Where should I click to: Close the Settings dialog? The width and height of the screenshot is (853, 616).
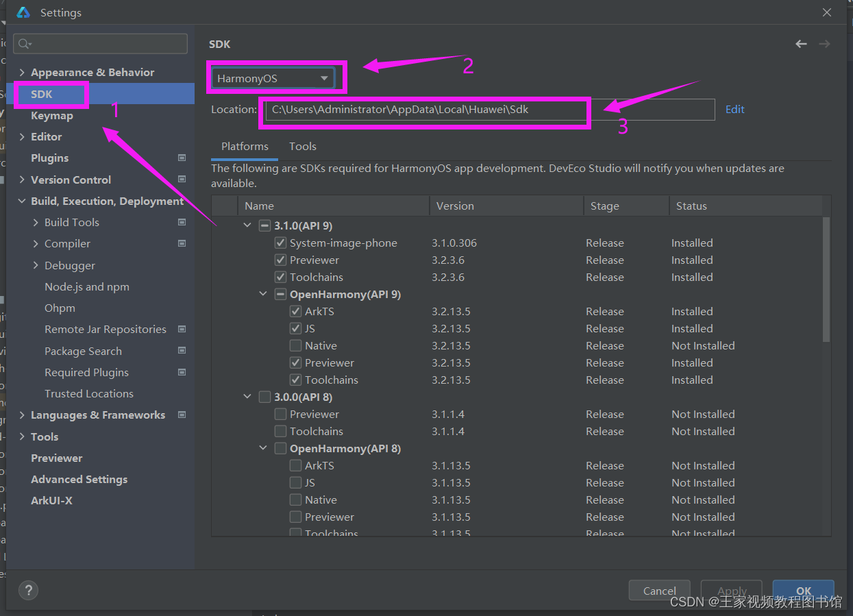[828, 12]
